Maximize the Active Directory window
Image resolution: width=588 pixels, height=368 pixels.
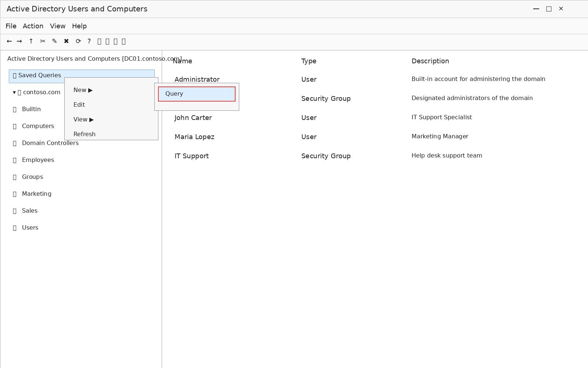click(x=549, y=9)
